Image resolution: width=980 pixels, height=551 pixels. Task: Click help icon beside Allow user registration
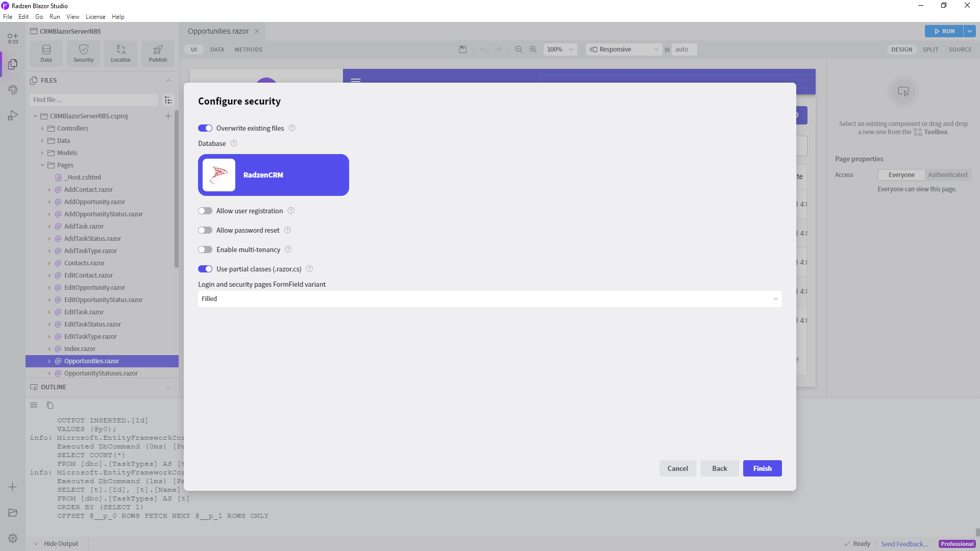(x=291, y=211)
